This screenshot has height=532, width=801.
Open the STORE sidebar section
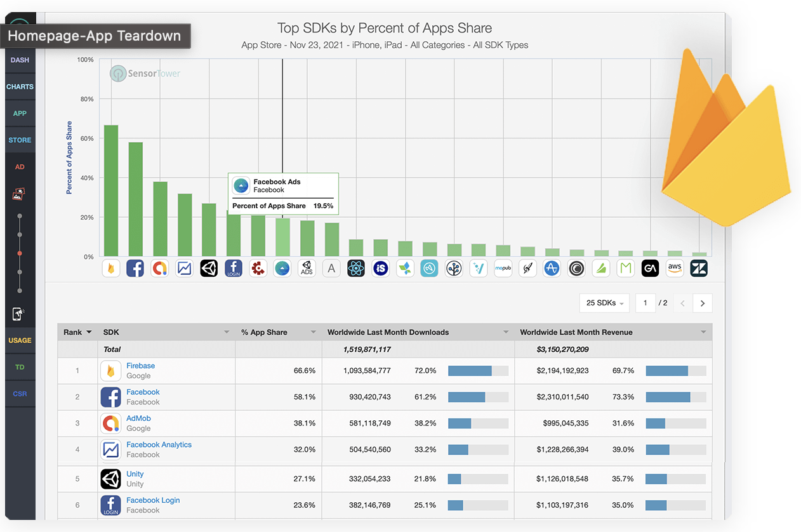(x=20, y=140)
